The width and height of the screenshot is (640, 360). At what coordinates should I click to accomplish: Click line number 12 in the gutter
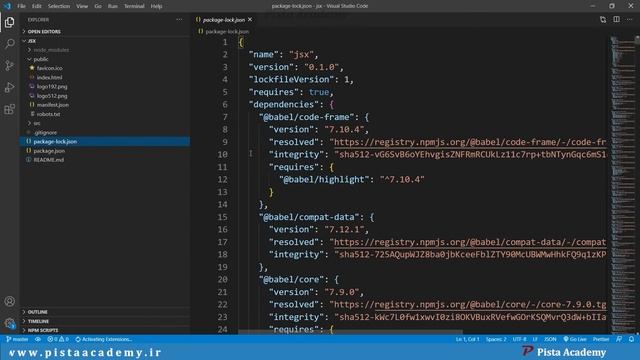click(222, 180)
